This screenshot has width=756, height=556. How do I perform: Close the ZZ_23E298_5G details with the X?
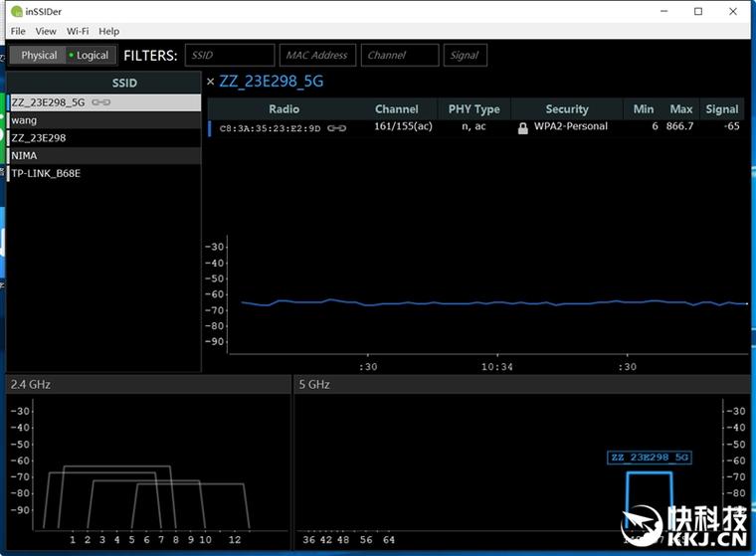click(x=211, y=82)
